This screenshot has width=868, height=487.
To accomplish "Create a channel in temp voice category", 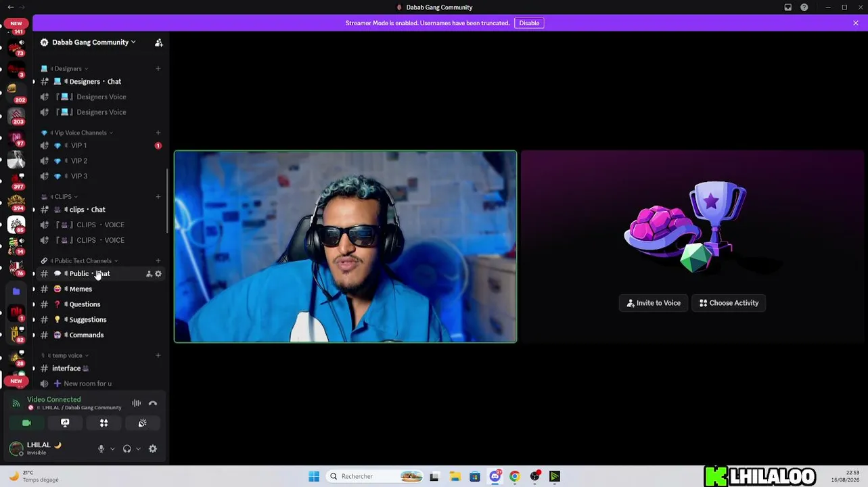I will click(158, 355).
